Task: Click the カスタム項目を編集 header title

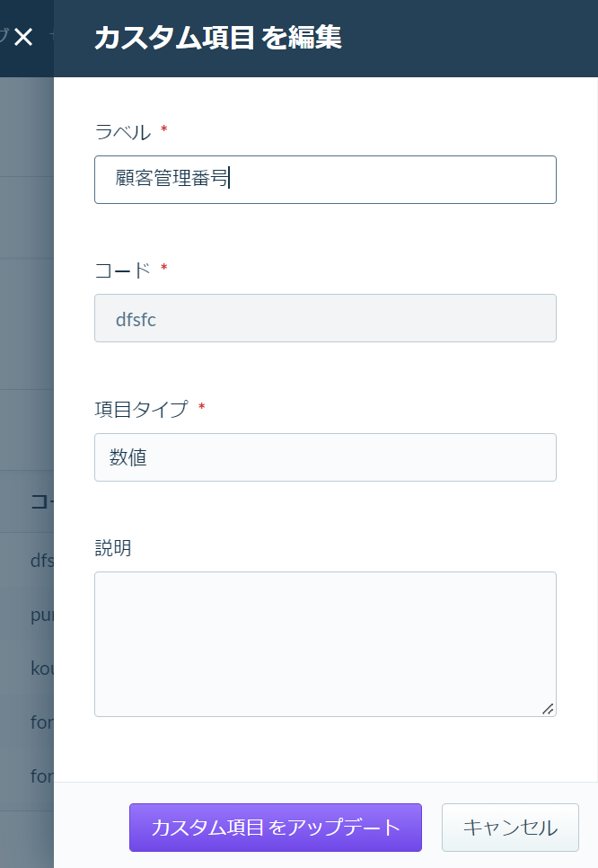Action: point(218,38)
